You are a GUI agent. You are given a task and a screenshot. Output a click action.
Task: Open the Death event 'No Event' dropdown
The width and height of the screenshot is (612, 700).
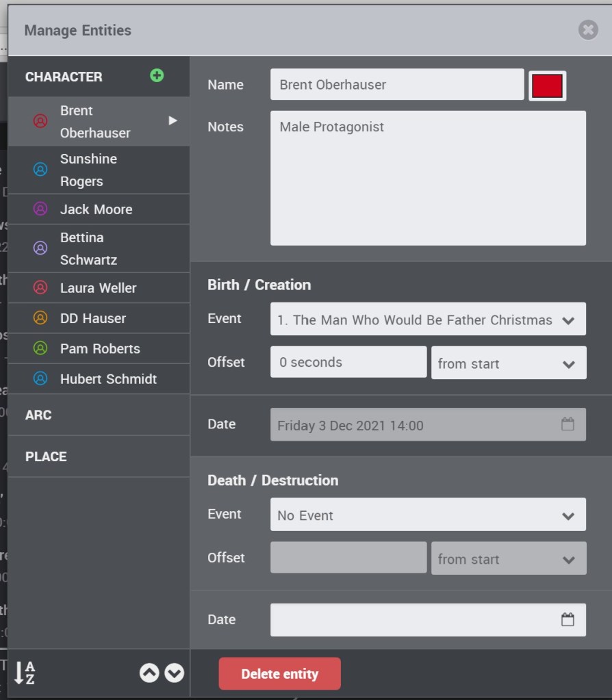[428, 515]
